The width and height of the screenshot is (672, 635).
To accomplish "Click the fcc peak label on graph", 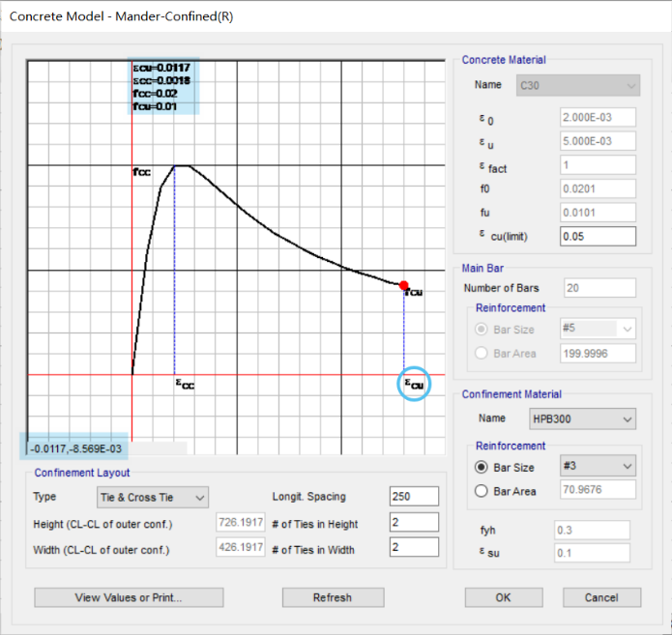I will tap(142, 172).
